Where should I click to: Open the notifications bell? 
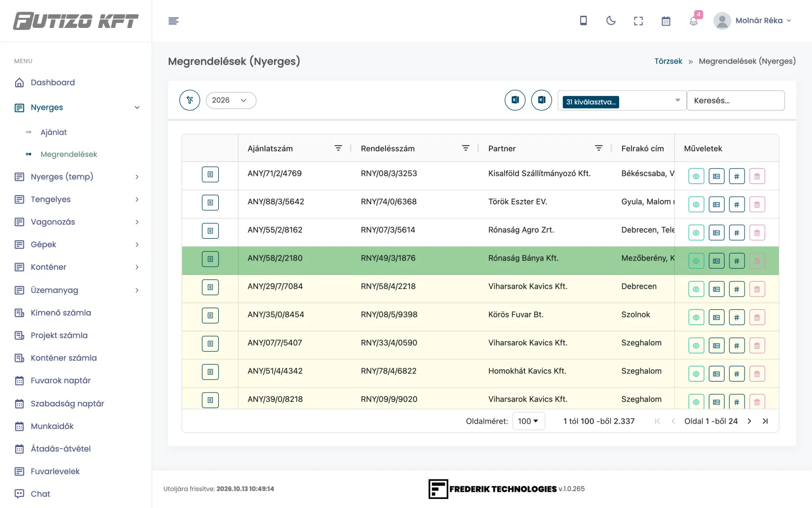pos(693,21)
